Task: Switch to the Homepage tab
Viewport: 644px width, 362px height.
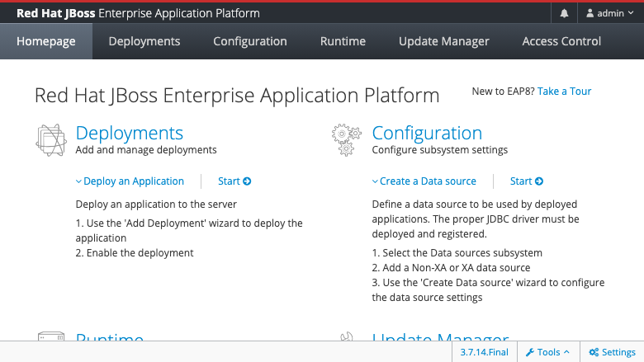Action: point(46,41)
